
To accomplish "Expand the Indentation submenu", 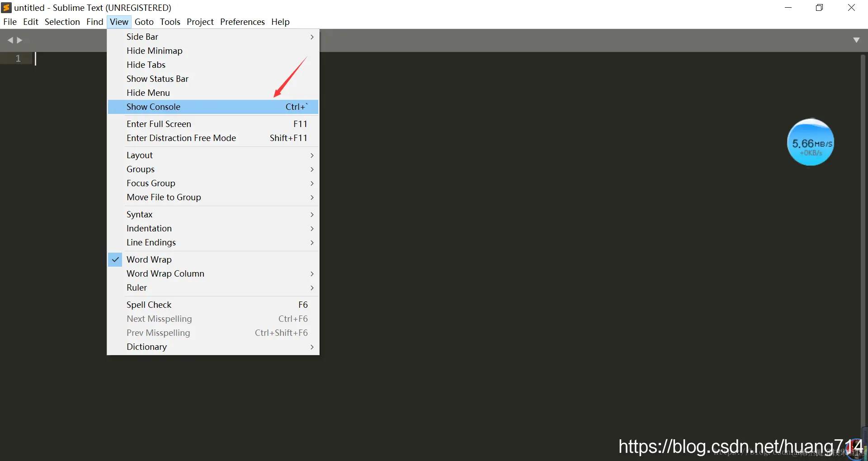I will 213,228.
